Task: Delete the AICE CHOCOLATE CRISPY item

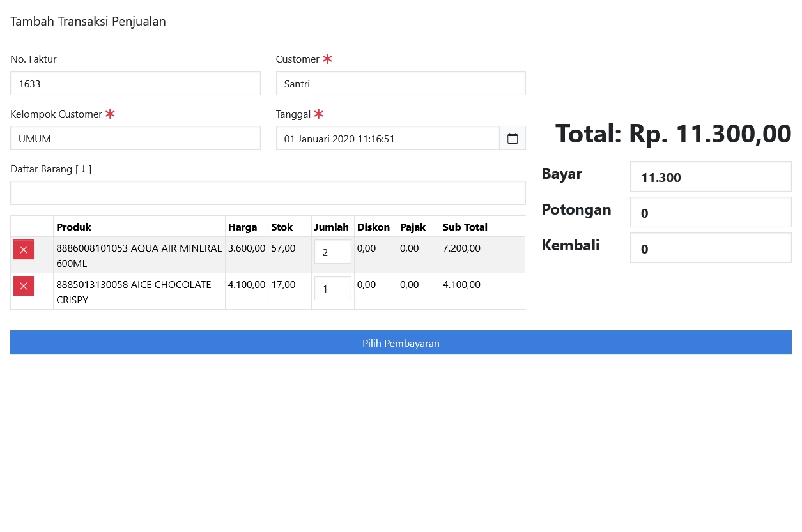Action: click(x=24, y=286)
